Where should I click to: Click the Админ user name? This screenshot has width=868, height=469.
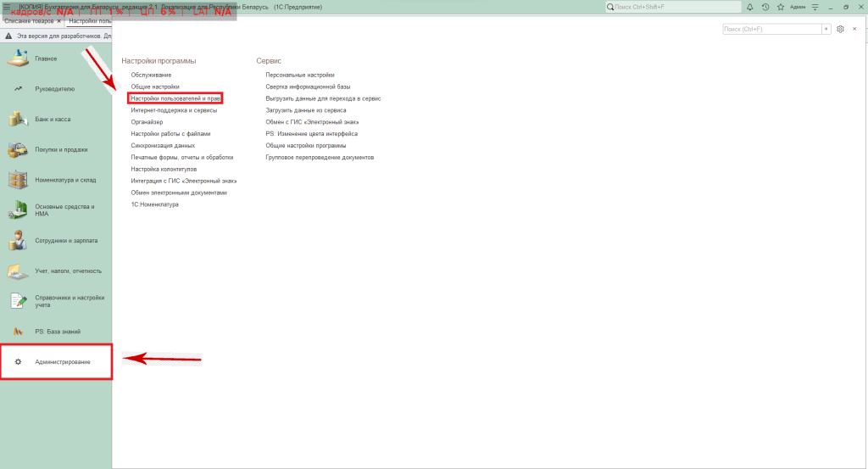(797, 7)
